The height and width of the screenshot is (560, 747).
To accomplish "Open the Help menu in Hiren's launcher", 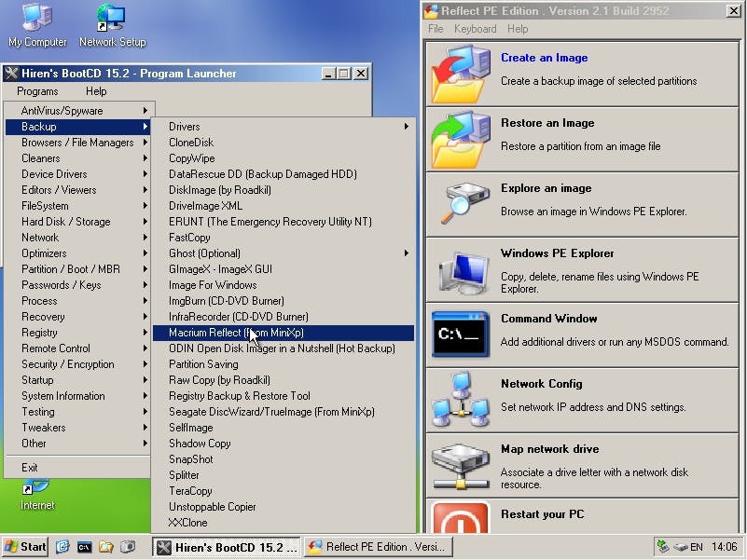I will pos(96,91).
